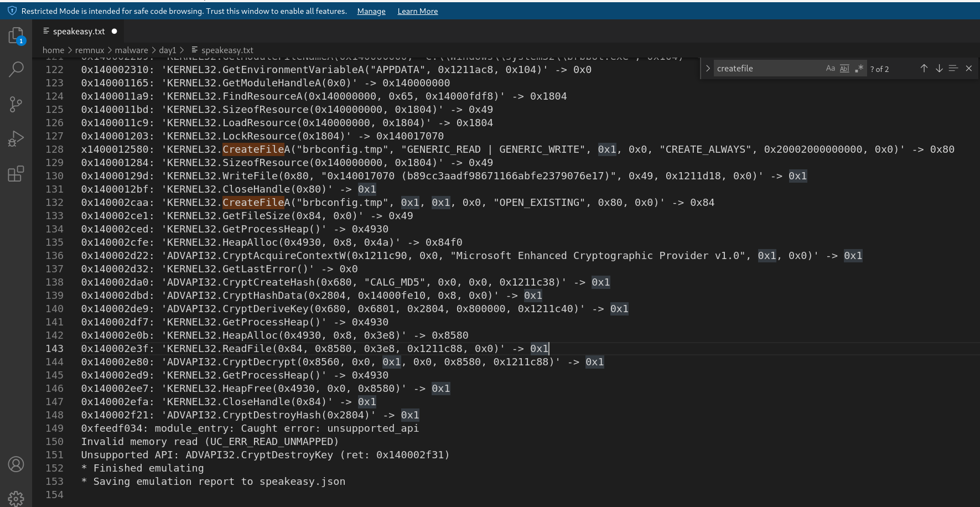Image resolution: width=980 pixels, height=507 pixels.
Task: Open the 'day1' breadcrumb folder dropdown
Action: coord(167,50)
